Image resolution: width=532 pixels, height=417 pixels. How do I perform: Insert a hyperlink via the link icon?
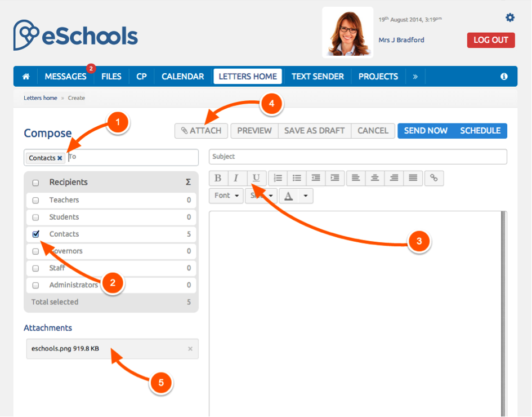coord(434,178)
